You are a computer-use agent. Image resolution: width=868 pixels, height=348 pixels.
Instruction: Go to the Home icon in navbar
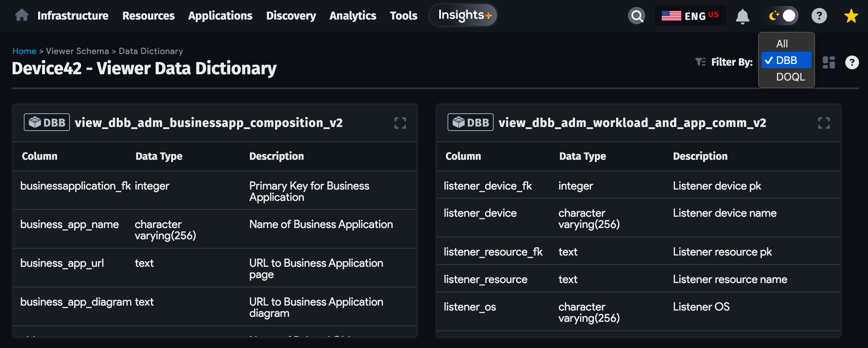[22, 15]
